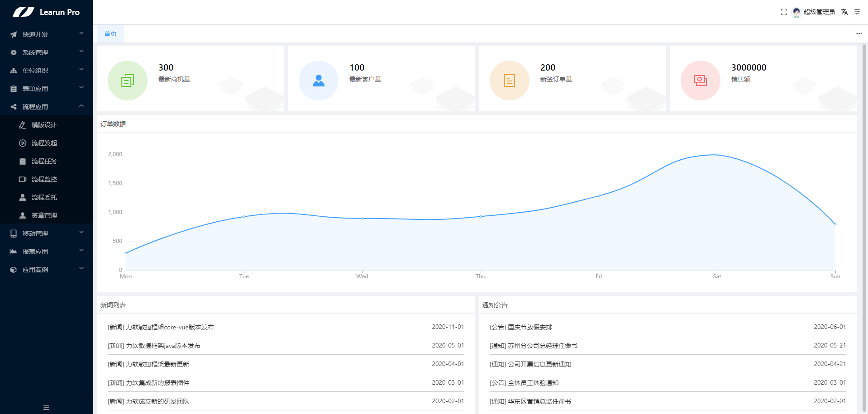The width and height of the screenshot is (868, 414).
Task: Open 签章管理 submenu item
Action: click(x=47, y=215)
